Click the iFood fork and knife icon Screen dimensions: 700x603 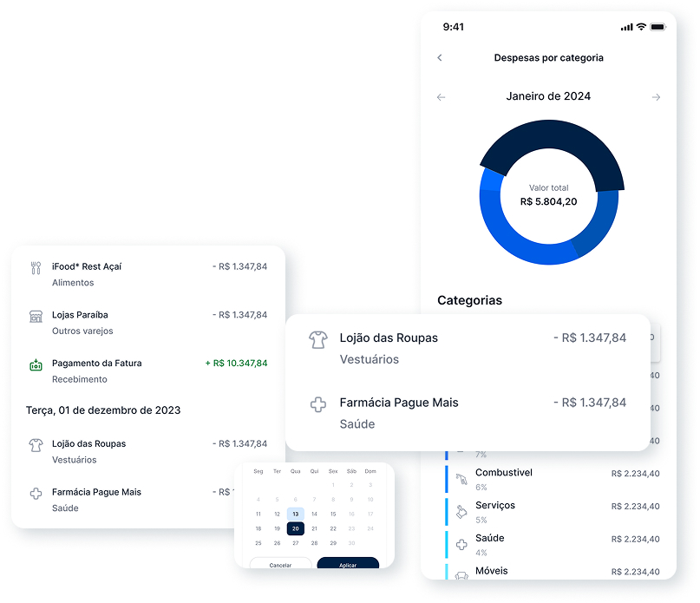tap(36, 267)
